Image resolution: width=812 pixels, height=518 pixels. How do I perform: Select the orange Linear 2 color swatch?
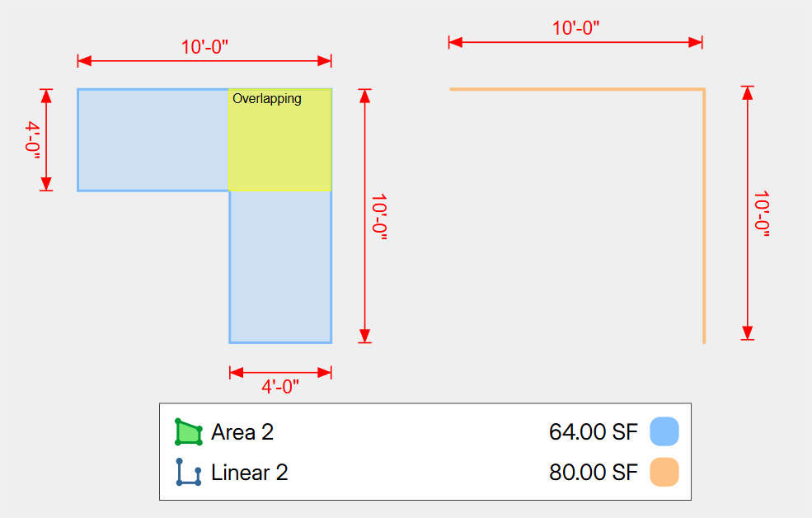click(664, 472)
